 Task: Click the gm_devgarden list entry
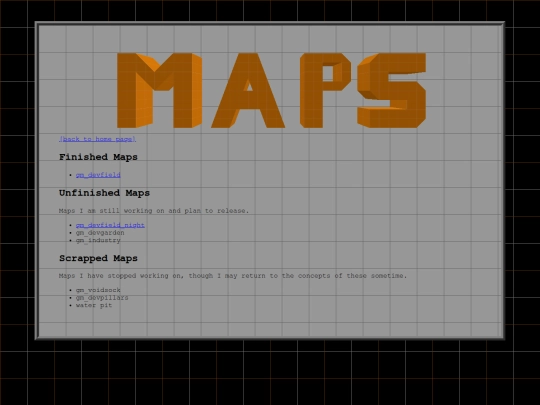[x=100, y=233]
